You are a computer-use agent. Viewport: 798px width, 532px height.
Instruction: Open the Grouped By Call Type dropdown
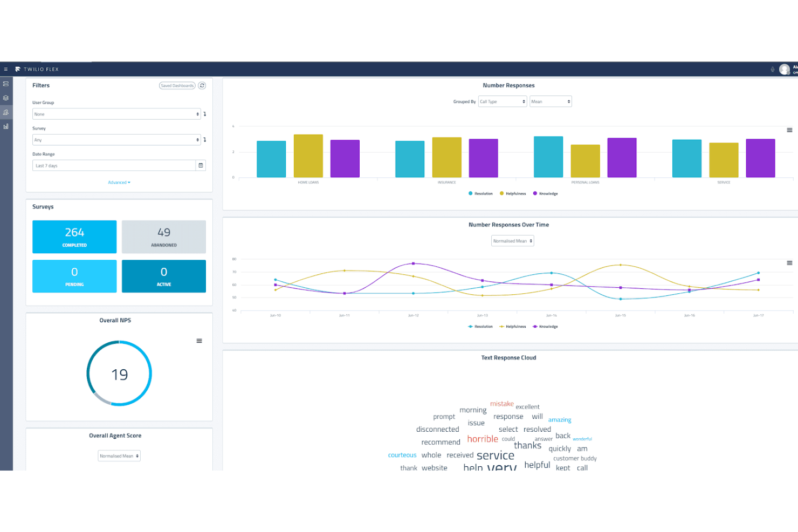coord(502,101)
